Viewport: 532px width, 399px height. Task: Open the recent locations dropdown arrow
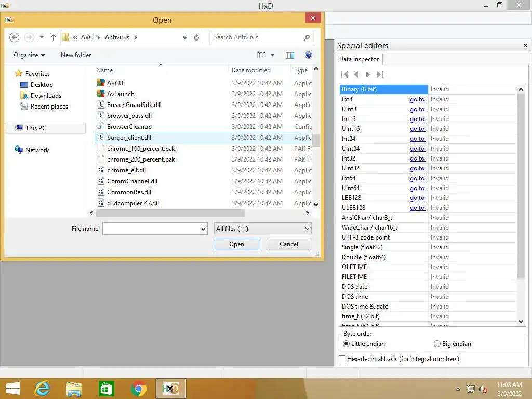click(42, 37)
